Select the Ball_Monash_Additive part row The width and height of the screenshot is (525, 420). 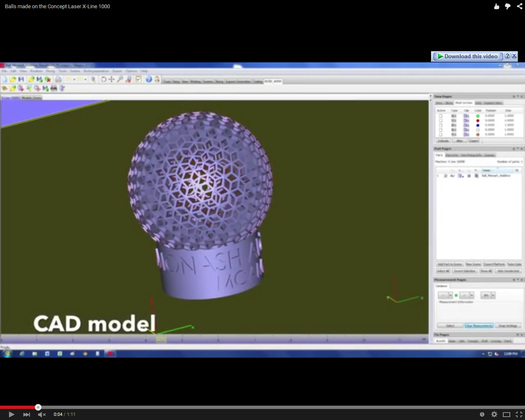point(479,176)
